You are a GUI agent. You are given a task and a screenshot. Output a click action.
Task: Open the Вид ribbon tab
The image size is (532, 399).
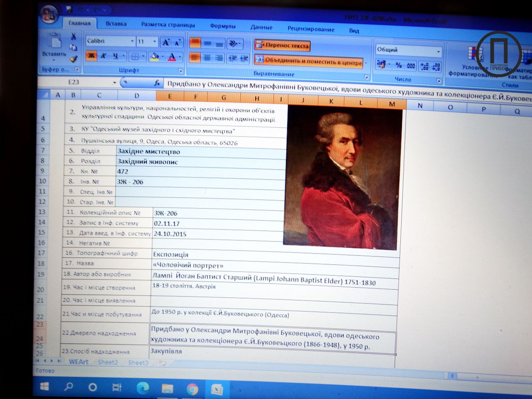pos(354,30)
